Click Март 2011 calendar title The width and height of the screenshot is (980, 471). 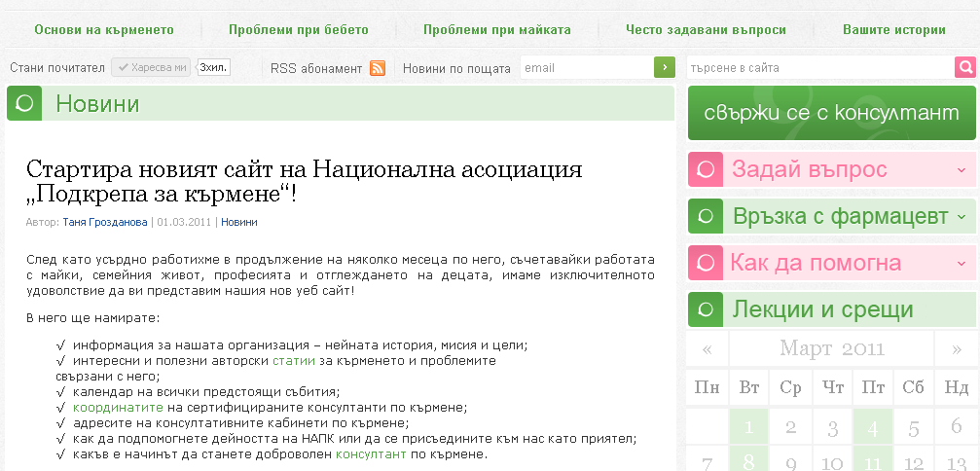[x=831, y=348]
